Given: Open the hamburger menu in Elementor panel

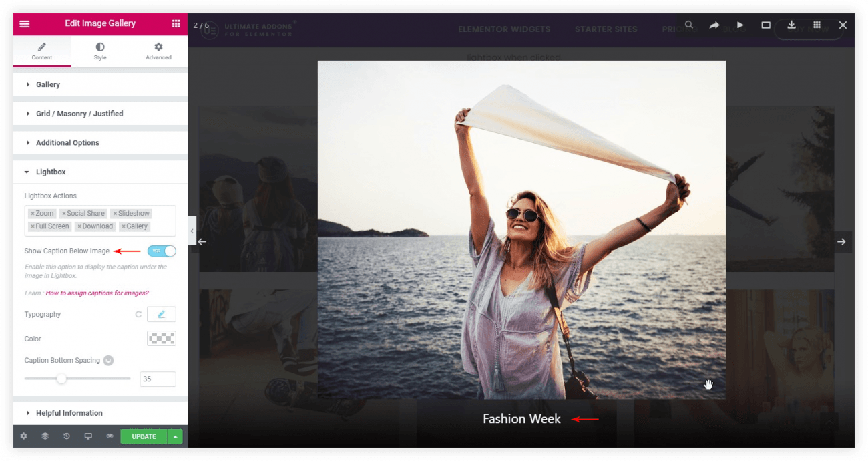Looking at the screenshot, I should tap(25, 23).
